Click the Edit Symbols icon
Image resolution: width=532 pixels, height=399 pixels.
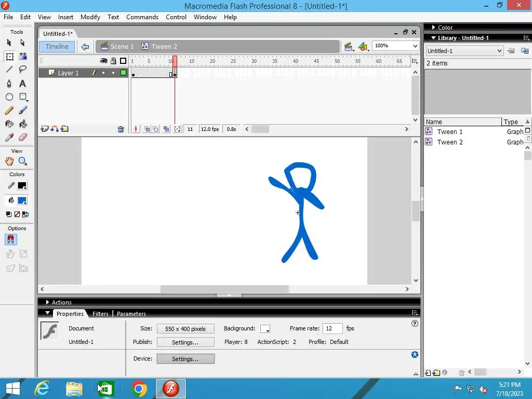363,47
